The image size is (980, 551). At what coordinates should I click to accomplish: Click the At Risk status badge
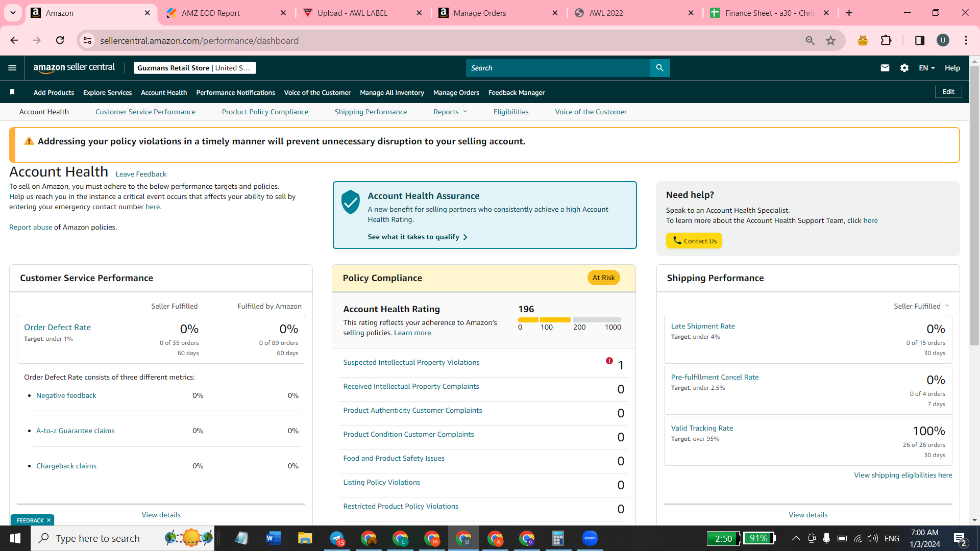tap(603, 278)
